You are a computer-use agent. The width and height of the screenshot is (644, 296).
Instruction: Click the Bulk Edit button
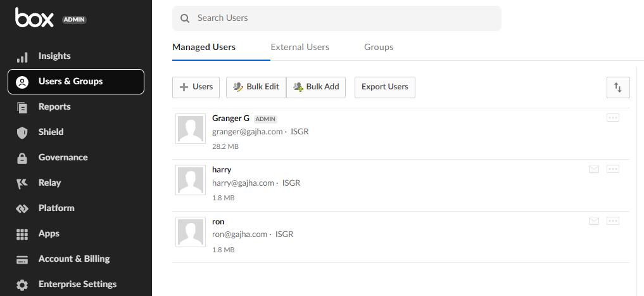256,87
